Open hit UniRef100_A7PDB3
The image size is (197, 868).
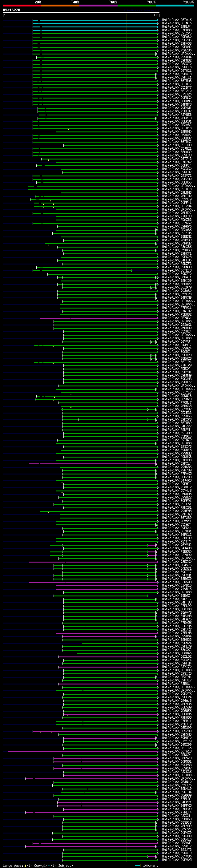177,30
